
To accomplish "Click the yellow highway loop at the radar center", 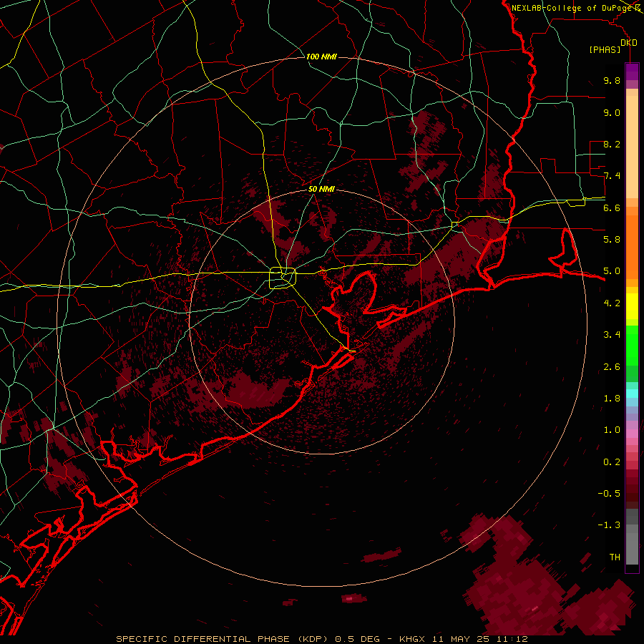I will 283,278.
